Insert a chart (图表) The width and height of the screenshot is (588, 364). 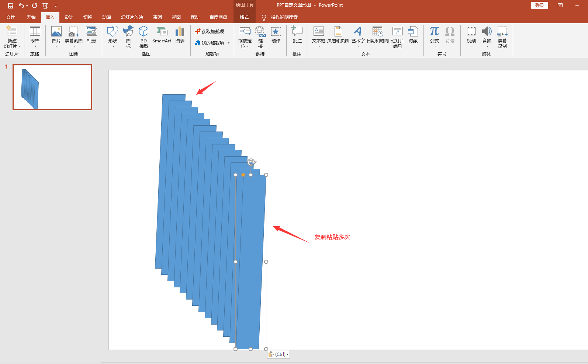[x=180, y=36]
